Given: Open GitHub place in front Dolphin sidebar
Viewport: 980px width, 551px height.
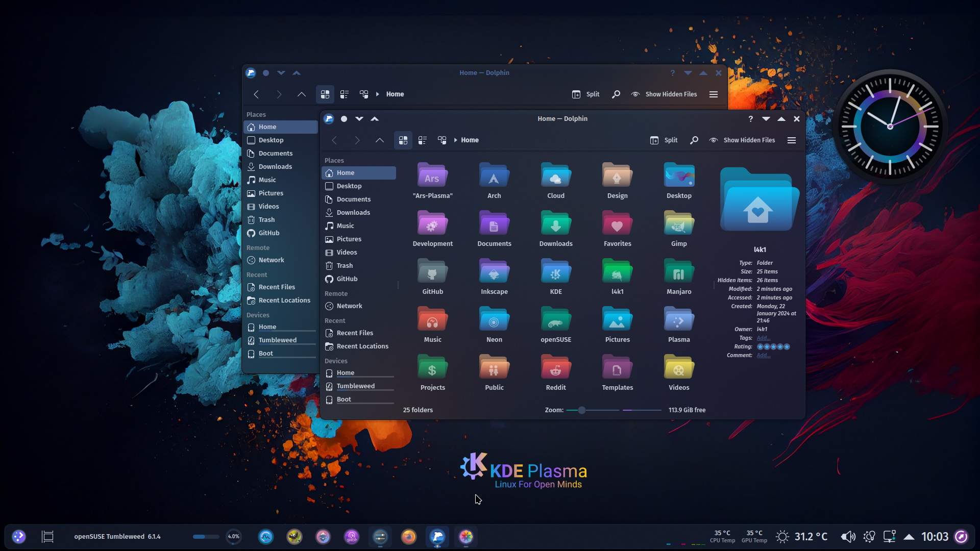Looking at the screenshot, I should tap(358, 279).
